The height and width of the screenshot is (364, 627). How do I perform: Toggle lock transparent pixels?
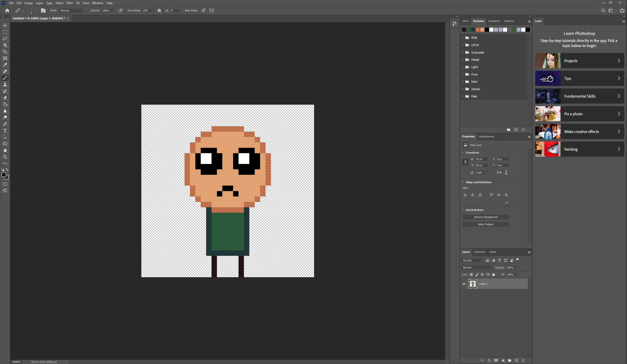tap(471, 275)
